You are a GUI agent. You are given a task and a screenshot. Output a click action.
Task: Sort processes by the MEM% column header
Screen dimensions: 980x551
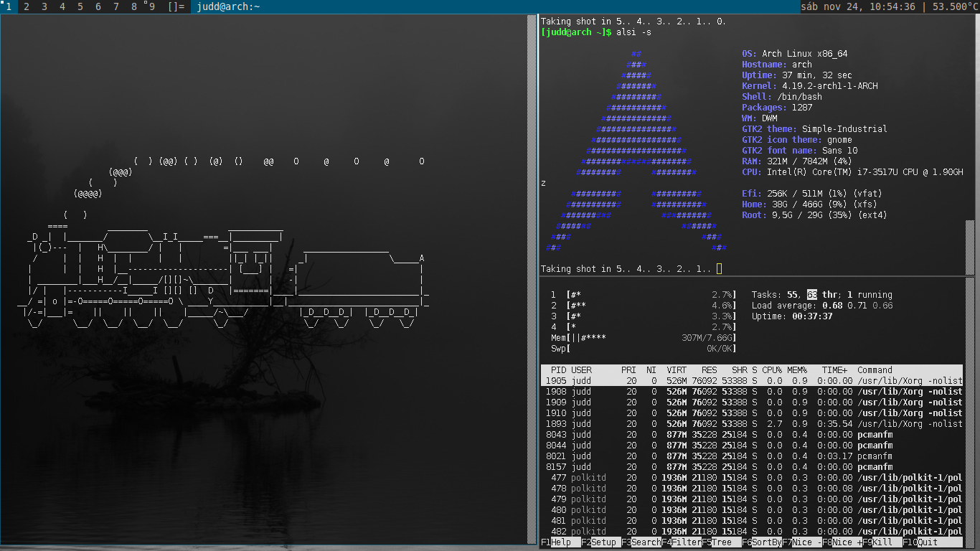796,370
